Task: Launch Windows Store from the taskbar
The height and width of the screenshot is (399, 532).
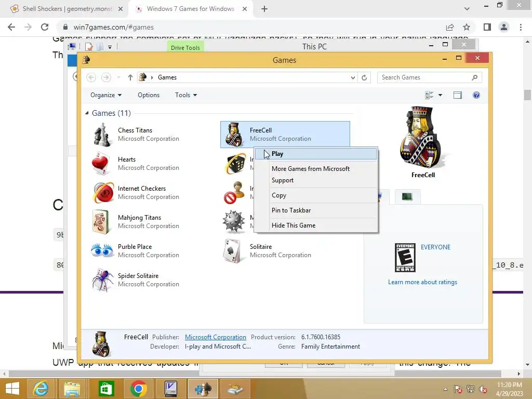Action: point(106,389)
